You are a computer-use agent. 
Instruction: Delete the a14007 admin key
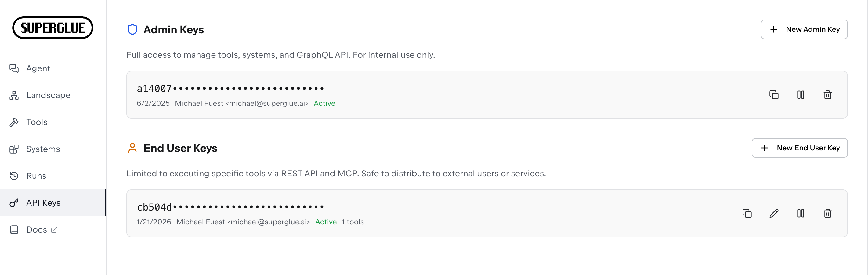828,95
